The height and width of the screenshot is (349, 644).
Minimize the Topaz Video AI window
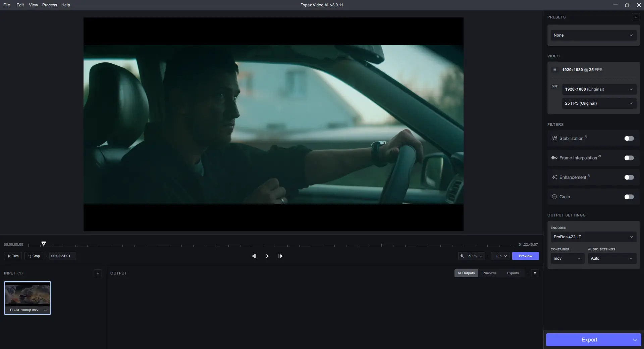click(615, 5)
